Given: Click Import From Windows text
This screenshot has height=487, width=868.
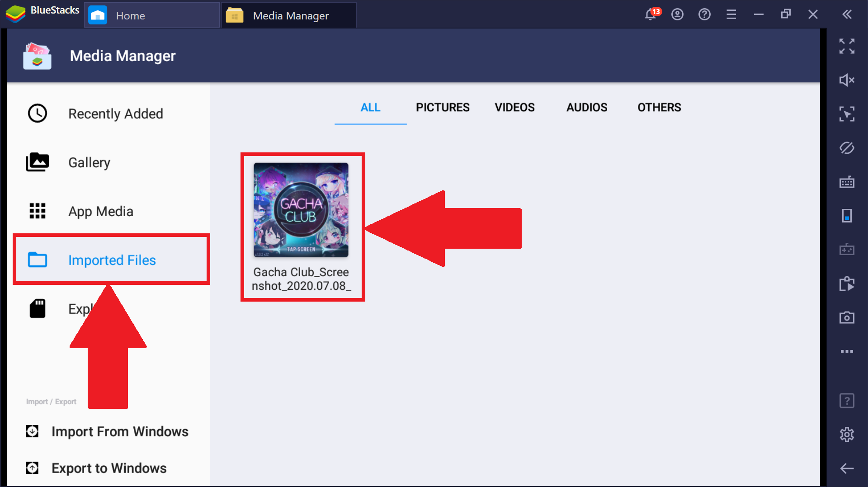Looking at the screenshot, I should pyautogui.click(x=120, y=432).
